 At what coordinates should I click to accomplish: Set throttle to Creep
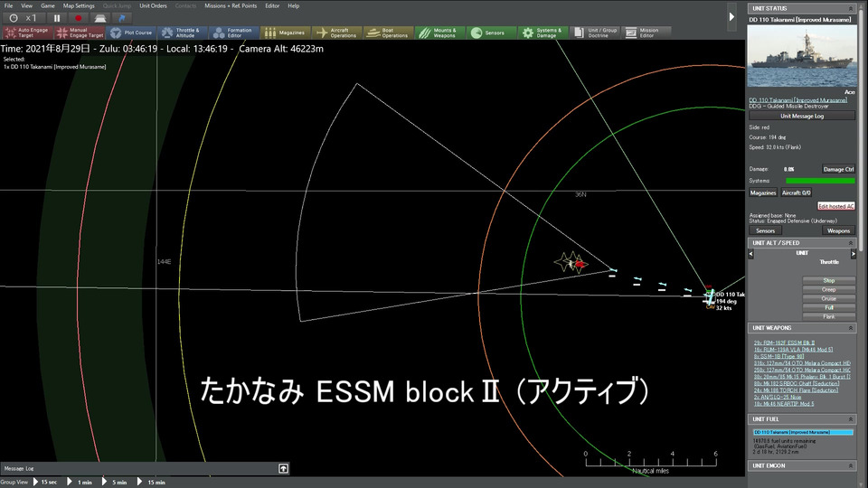[x=828, y=289]
